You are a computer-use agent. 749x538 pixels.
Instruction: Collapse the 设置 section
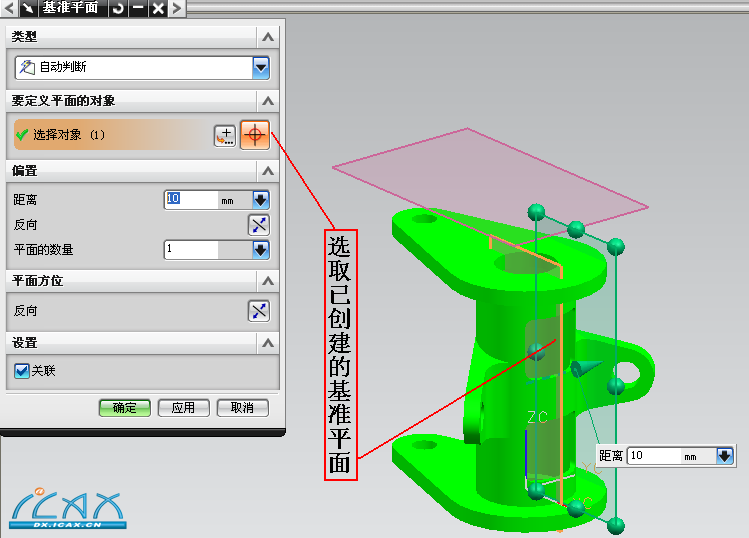tap(268, 343)
